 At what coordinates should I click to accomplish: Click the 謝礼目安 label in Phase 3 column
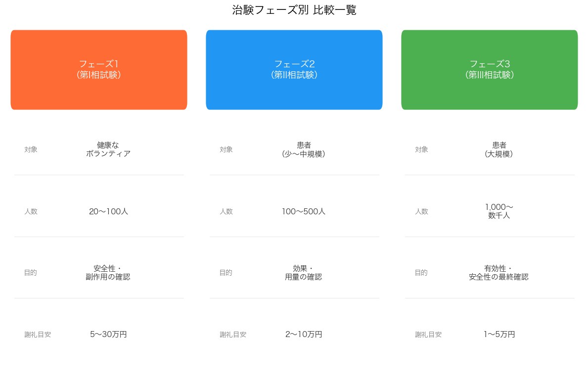428,335
